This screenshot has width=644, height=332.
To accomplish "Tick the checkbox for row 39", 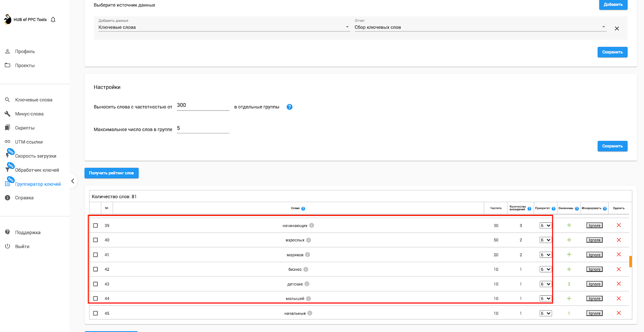I will click(x=95, y=226).
